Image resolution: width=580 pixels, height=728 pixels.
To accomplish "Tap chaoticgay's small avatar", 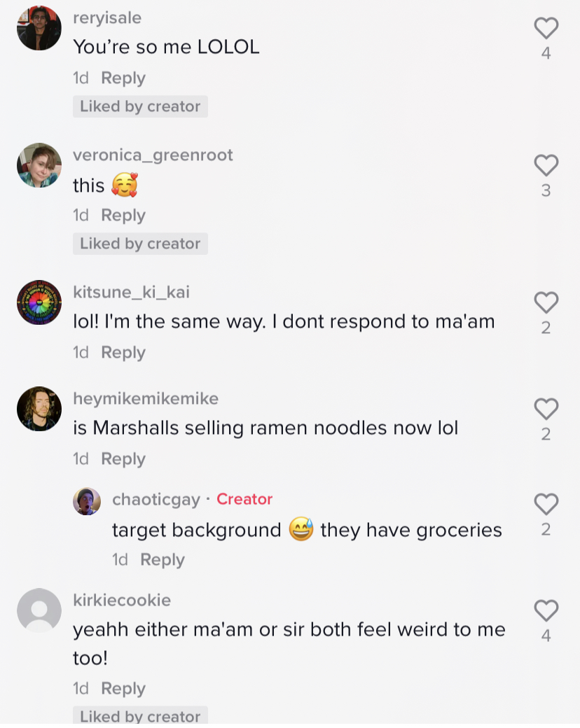I will point(87,501).
